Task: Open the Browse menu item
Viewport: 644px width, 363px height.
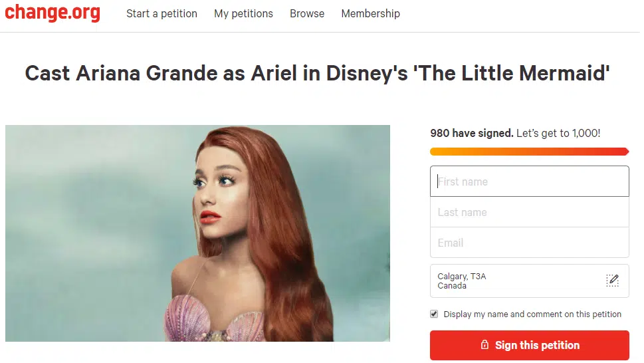Action: coord(307,13)
